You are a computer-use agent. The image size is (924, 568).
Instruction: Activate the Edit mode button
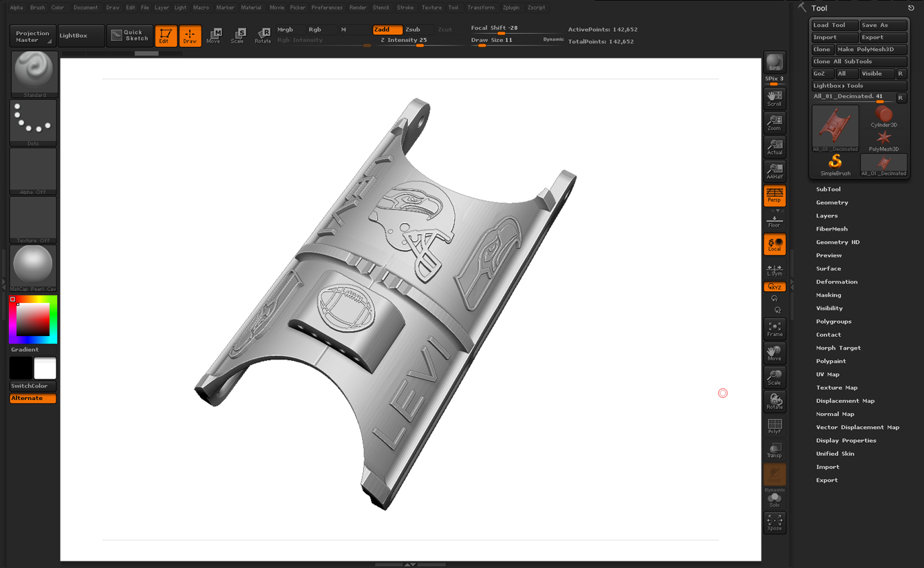tap(166, 36)
